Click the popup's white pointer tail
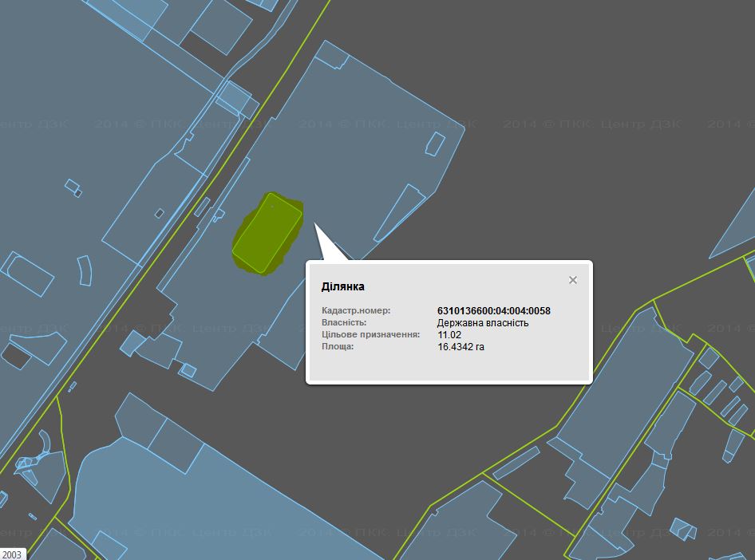Image resolution: width=755 pixels, height=560 pixels. coord(327,246)
